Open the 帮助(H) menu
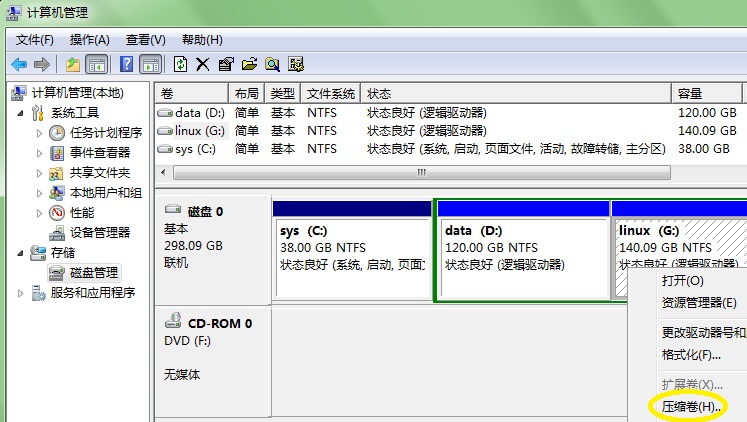This screenshot has width=747, height=422. (202, 40)
